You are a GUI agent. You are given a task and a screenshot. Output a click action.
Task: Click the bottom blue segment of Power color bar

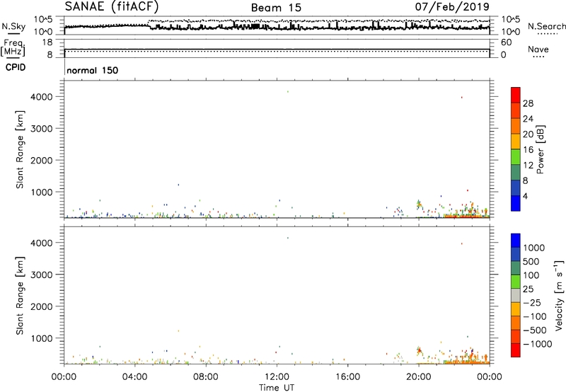pyautogui.click(x=516, y=203)
